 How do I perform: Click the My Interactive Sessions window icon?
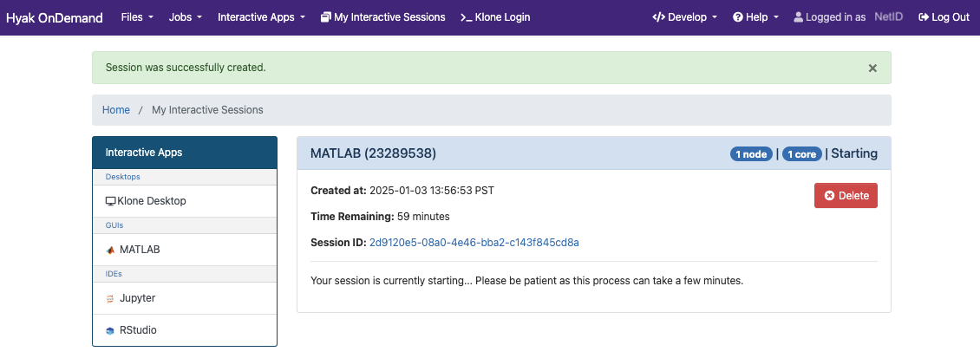coord(325,17)
